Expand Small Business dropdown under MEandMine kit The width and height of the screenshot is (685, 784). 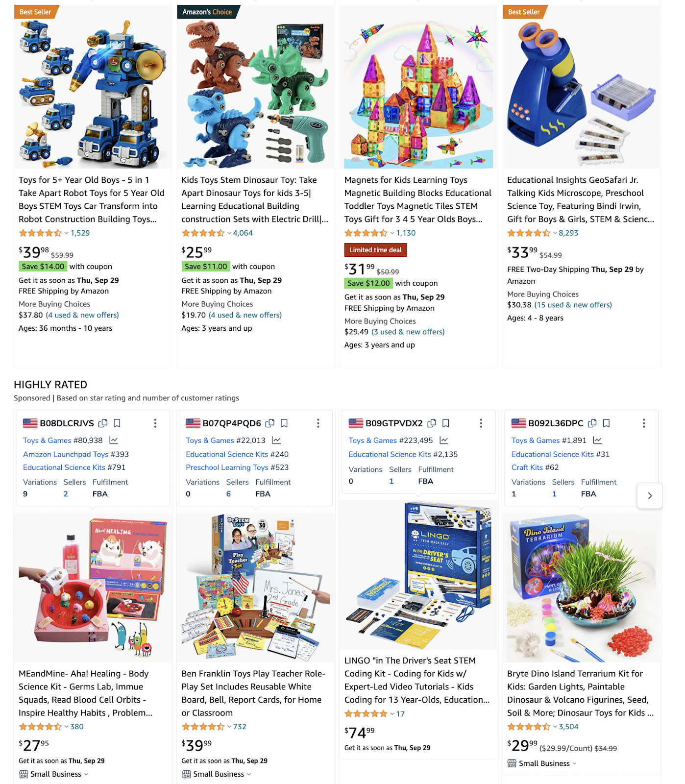click(x=86, y=774)
